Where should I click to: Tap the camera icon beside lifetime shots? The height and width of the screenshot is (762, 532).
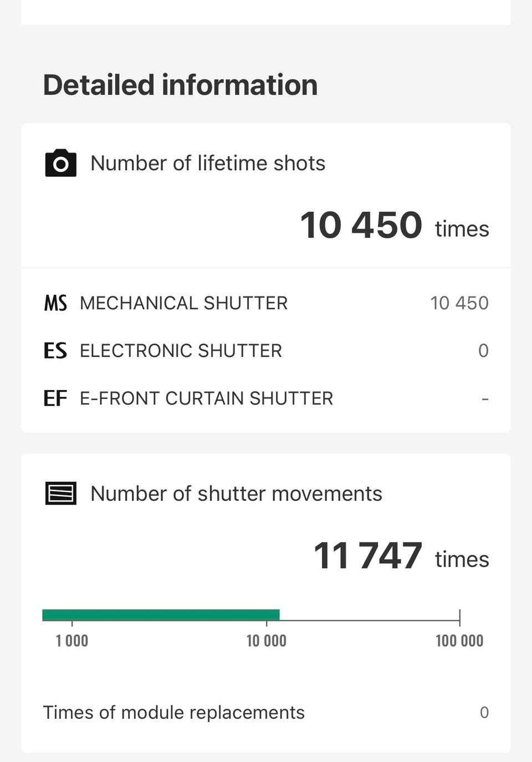pyautogui.click(x=60, y=163)
